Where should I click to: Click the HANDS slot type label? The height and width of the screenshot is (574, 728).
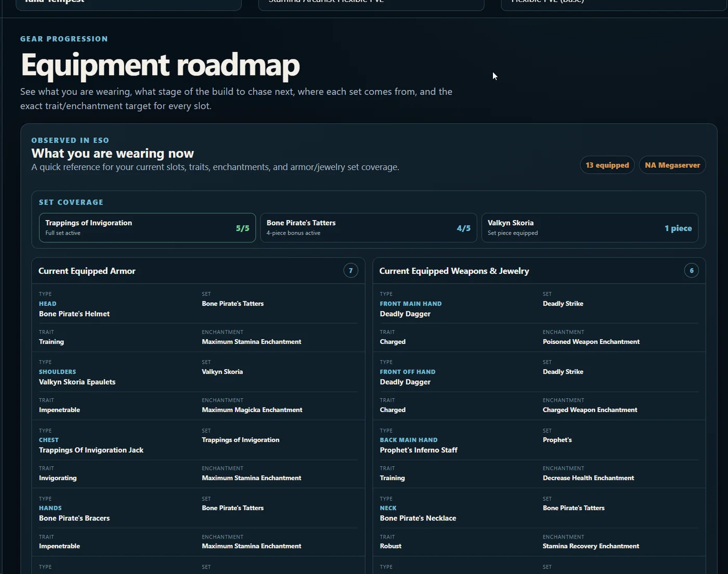(50, 508)
